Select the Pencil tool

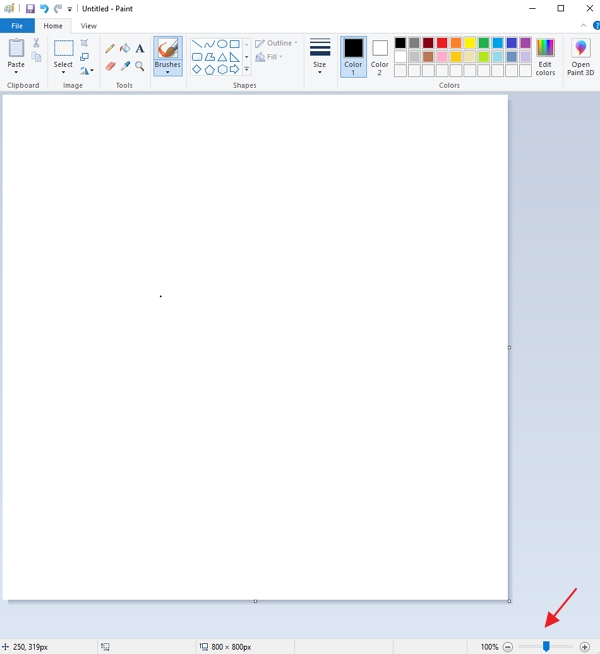(110, 48)
